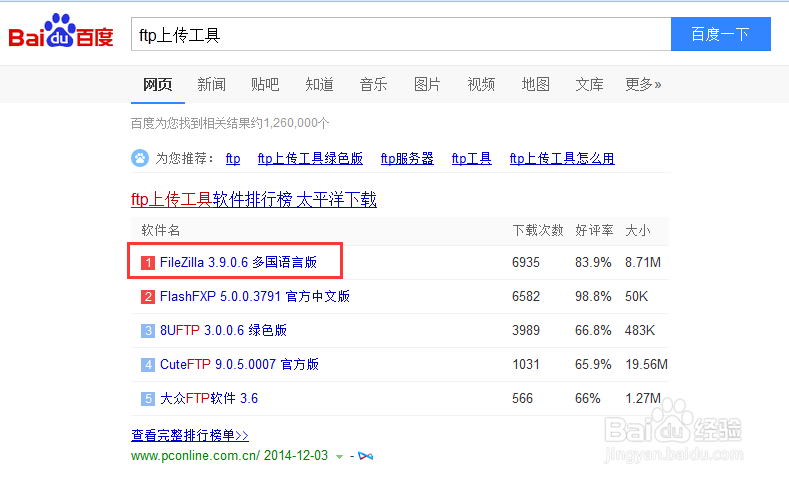
Task: Click rating 83.9% in FileZilla row
Action: tap(593, 263)
